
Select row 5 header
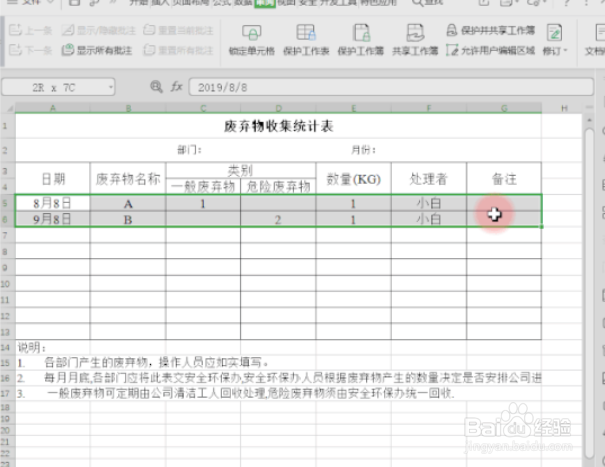click(x=7, y=203)
